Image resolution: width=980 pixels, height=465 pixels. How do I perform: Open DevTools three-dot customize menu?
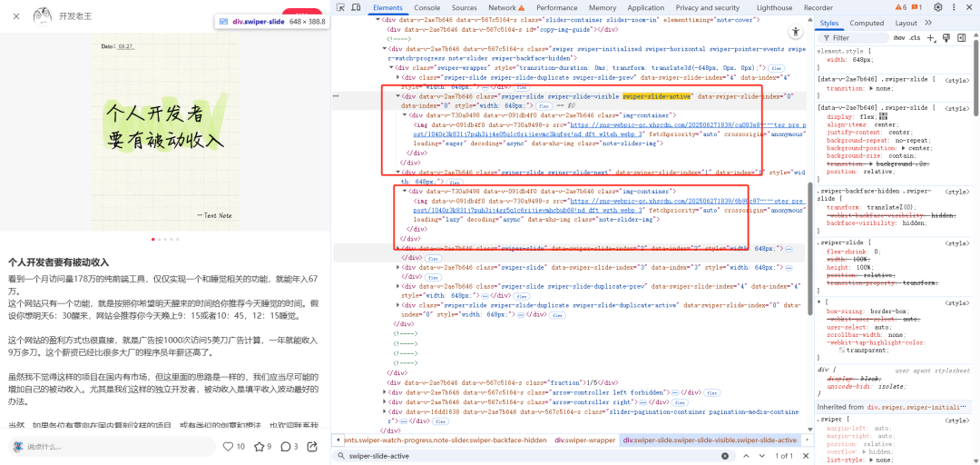(954, 7)
